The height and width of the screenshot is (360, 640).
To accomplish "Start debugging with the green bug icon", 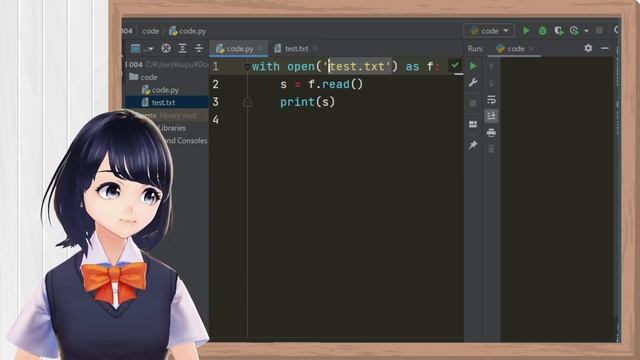I will click(542, 31).
